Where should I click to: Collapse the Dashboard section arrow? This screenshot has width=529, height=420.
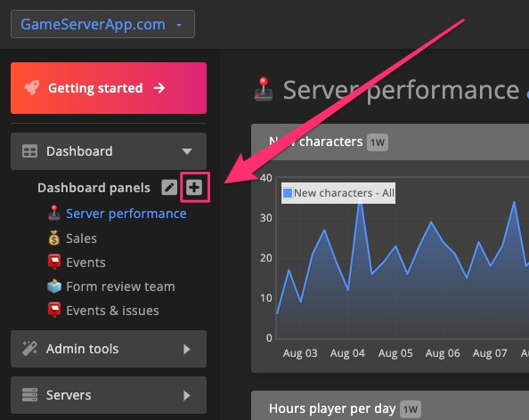[187, 151]
